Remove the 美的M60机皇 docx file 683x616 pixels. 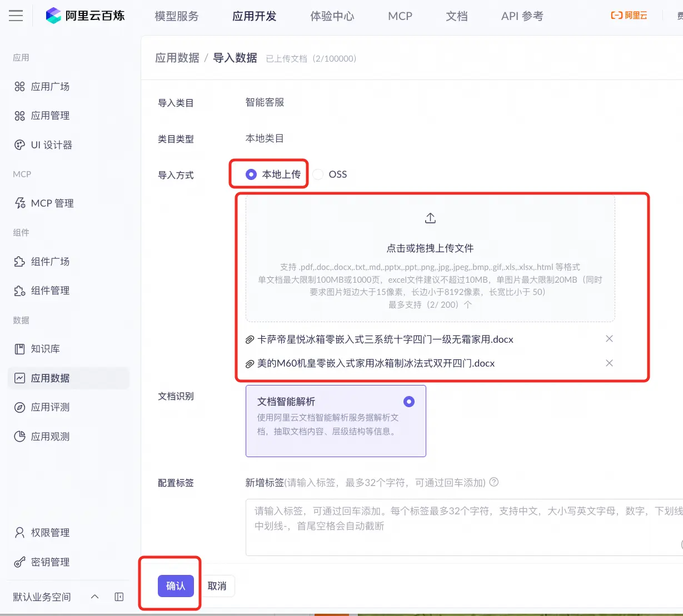pos(609,363)
